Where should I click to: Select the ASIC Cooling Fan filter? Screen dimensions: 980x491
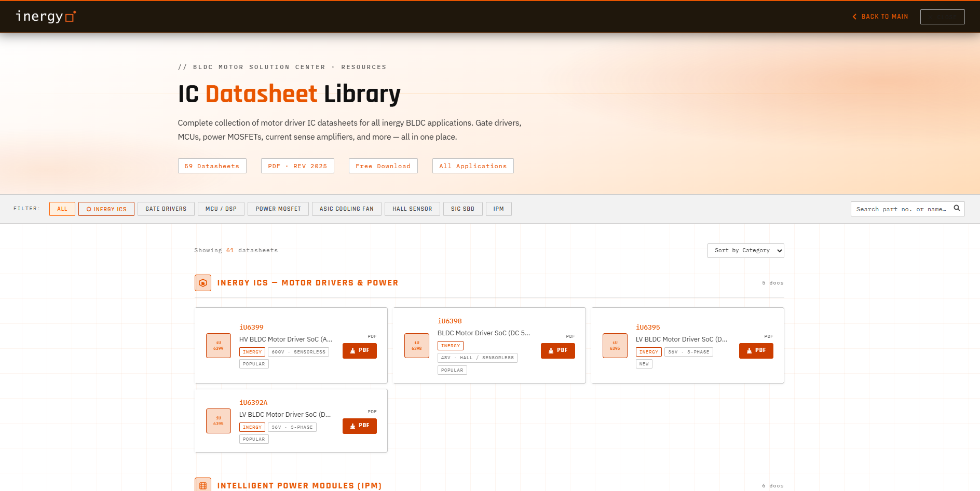[x=347, y=209]
